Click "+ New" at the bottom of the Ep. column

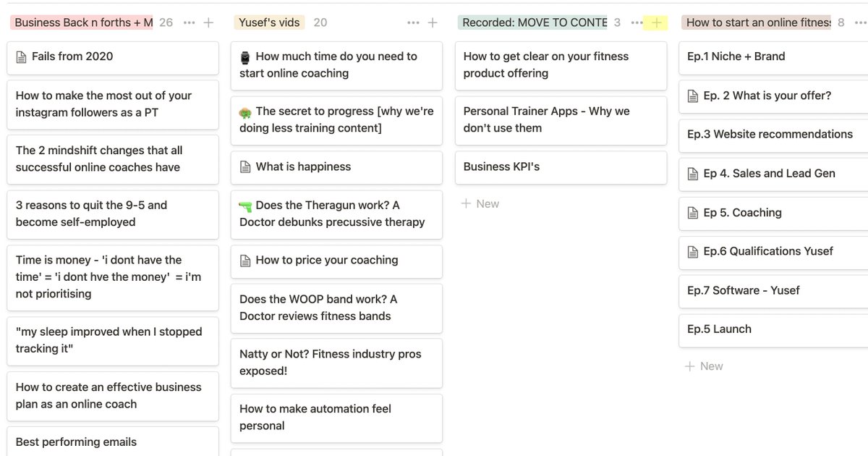704,366
